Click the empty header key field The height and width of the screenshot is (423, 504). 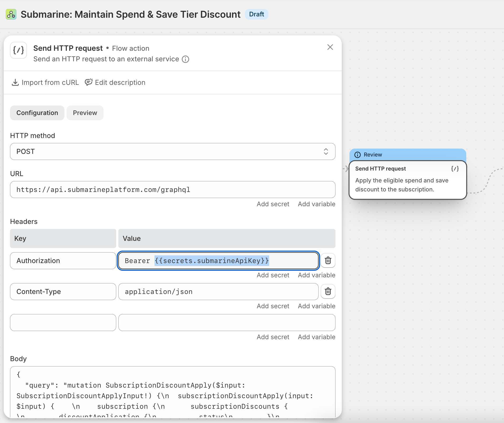point(63,323)
